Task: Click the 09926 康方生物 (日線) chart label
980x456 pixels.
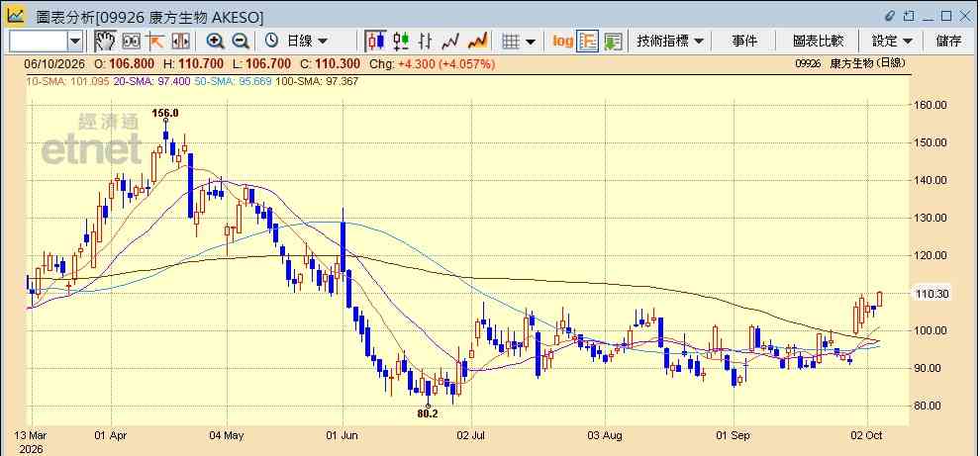Action: (x=850, y=63)
